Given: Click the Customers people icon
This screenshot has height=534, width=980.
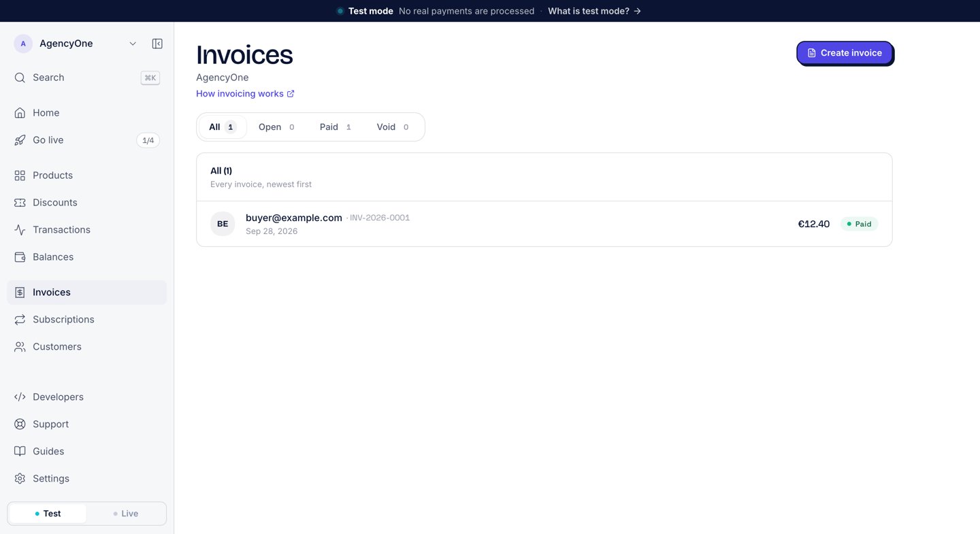Looking at the screenshot, I should [x=20, y=347].
